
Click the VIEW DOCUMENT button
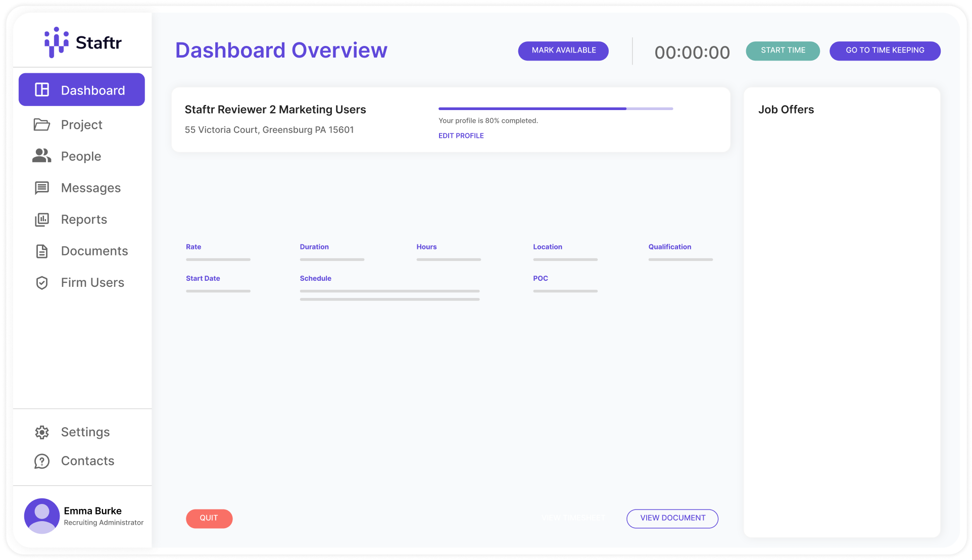pyautogui.click(x=672, y=519)
